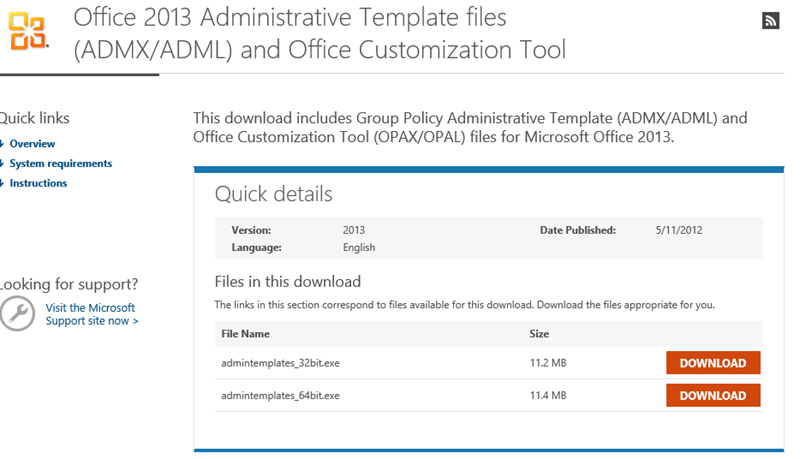Go to the Instructions quick link
800x459 pixels.
(x=38, y=184)
